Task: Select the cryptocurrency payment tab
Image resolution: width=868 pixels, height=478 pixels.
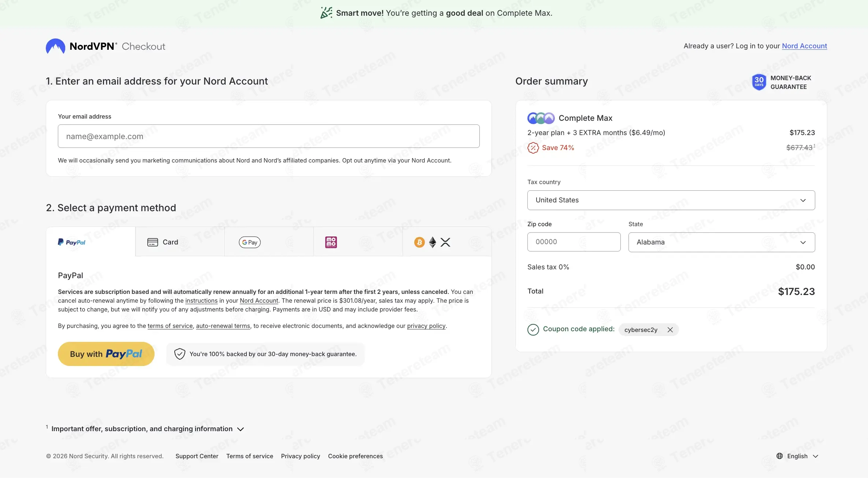Action: [447, 242]
